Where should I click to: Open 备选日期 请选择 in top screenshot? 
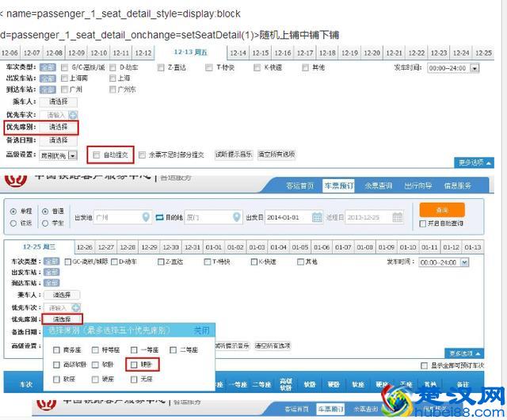(58, 140)
